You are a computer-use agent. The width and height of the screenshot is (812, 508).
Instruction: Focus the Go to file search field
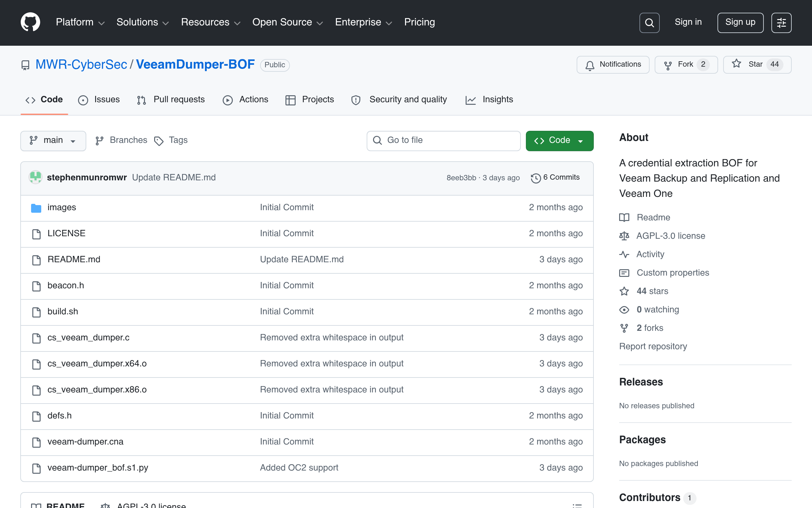point(443,141)
